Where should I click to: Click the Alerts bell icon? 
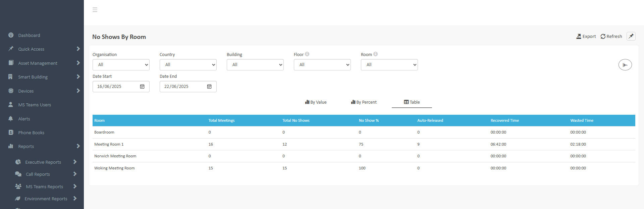tap(11, 119)
